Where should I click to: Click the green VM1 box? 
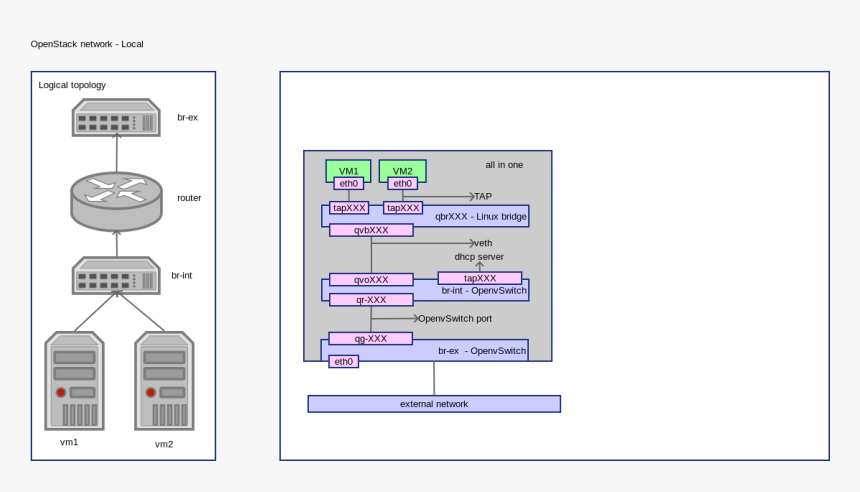(x=348, y=169)
